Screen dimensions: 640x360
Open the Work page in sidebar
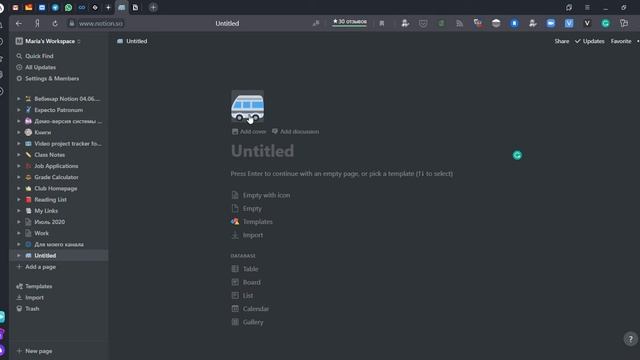pos(41,233)
